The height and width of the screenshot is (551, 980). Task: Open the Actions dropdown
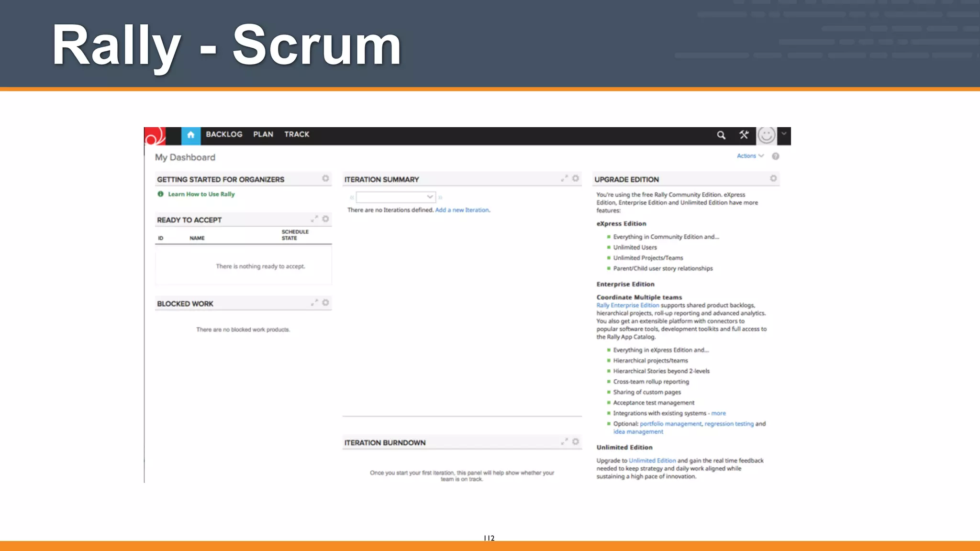750,156
